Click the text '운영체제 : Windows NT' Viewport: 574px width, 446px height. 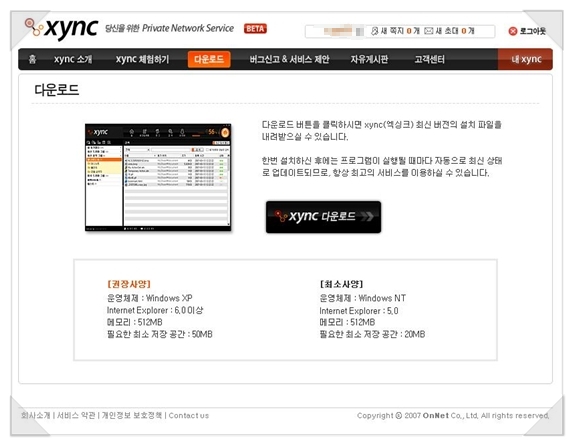click(362, 298)
